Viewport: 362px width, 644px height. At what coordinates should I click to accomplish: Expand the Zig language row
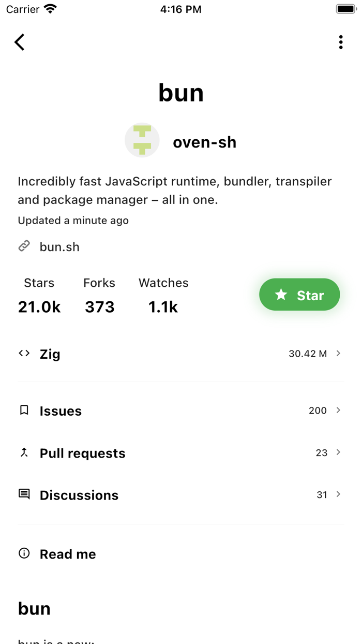(x=339, y=353)
